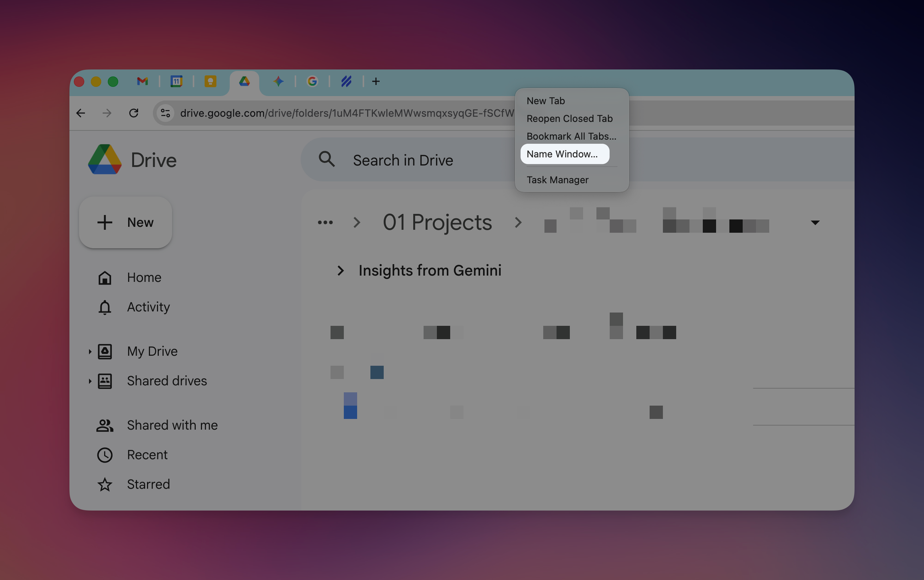Click the 01 Projects breadcrumb
Image resolution: width=924 pixels, height=580 pixels.
[437, 222]
